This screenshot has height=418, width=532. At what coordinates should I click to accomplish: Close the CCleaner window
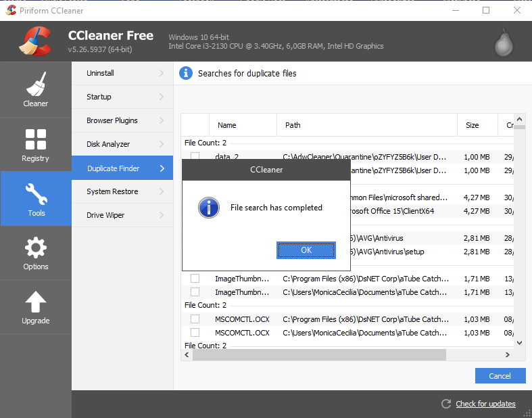[516, 10]
